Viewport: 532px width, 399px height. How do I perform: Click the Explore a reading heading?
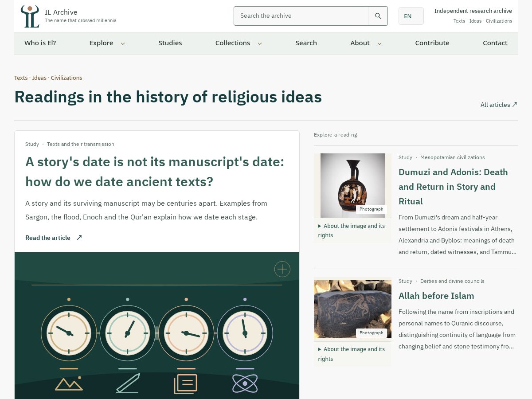335,135
